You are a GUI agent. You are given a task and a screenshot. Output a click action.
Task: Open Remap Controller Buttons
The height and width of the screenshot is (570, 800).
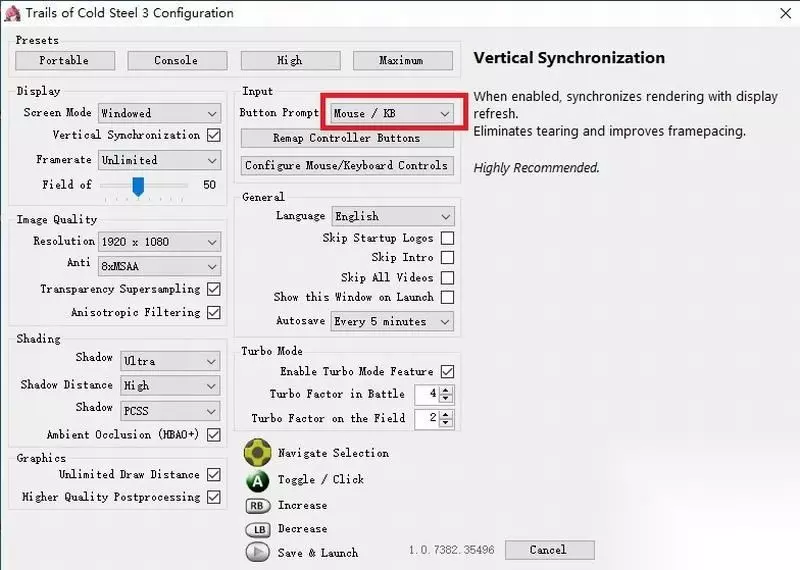point(347,138)
